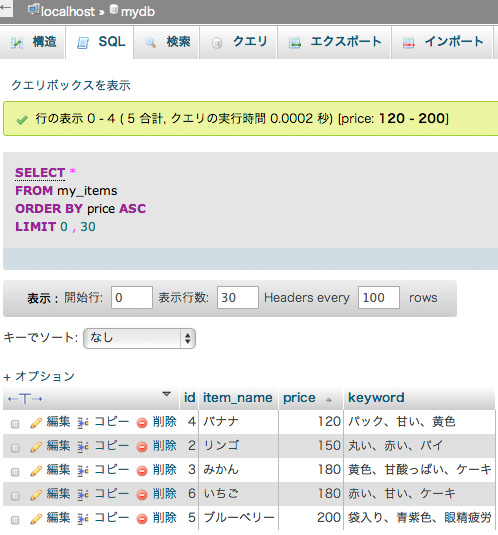Click the red delete icon for バナナ row
498x535 pixels.
pos(142,423)
